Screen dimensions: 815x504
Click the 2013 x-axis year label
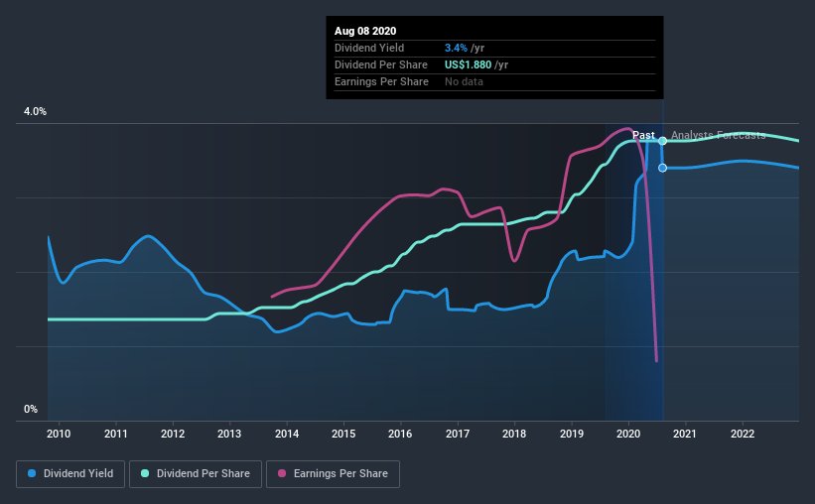[229, 434]
